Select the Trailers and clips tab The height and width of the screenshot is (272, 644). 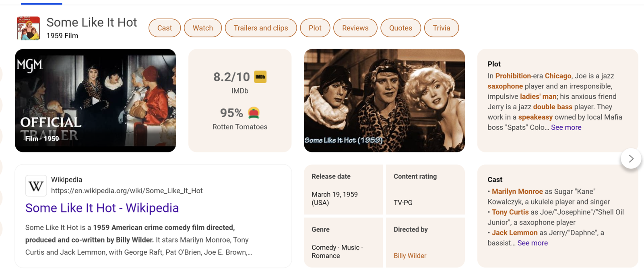click(x=260, y=28)
